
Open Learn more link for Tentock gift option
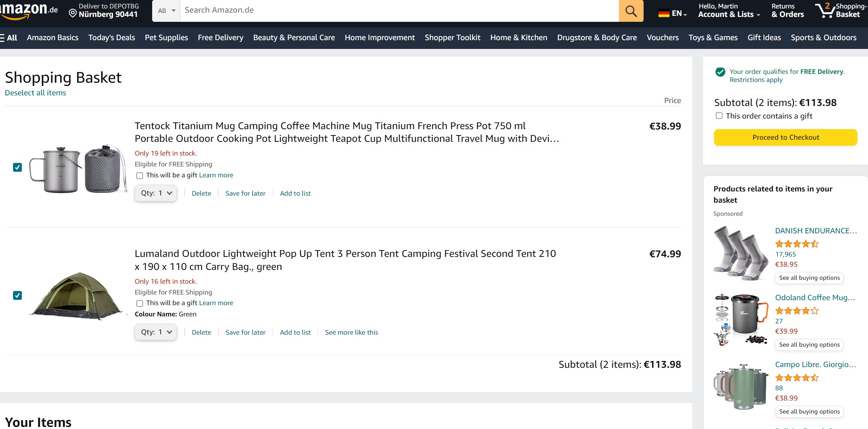(216, 175)
